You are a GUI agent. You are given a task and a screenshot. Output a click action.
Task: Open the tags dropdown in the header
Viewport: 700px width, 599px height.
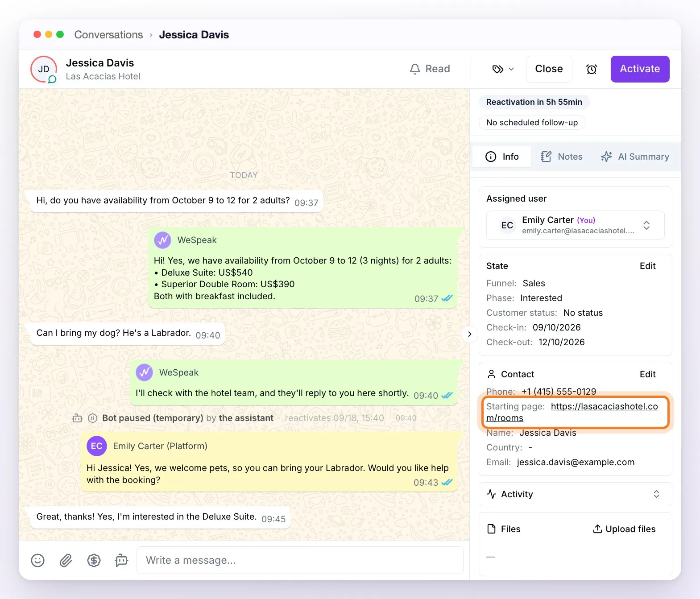pos(503,69)
